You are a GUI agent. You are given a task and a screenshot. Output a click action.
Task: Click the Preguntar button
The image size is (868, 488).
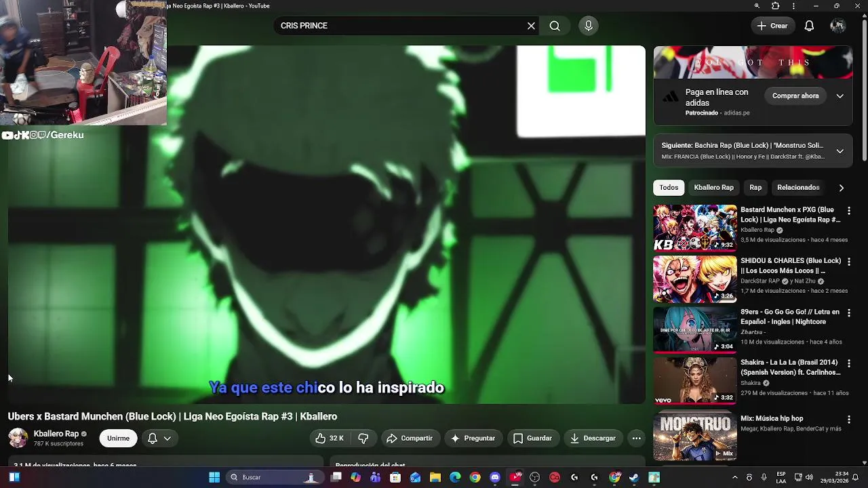(x=473, y=439)
